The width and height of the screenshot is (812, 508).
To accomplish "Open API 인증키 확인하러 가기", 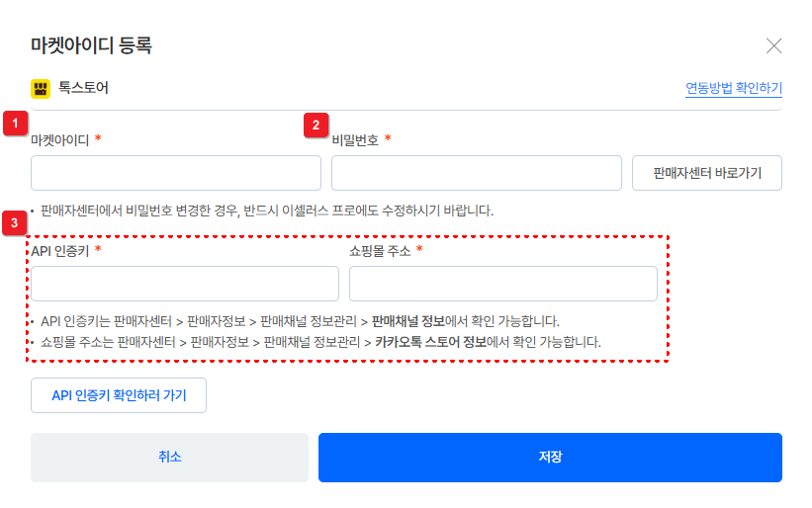I will pyautogui.click(x=119, y=395).
